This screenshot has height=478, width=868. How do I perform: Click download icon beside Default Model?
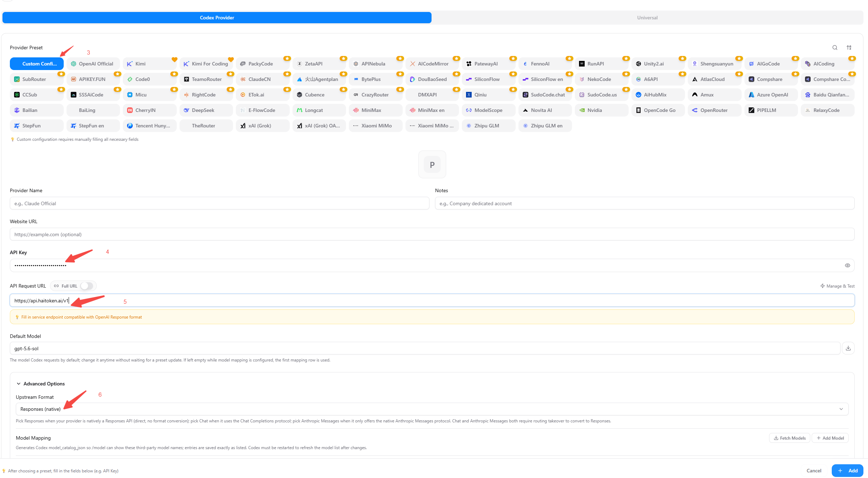tap(848, 348)
